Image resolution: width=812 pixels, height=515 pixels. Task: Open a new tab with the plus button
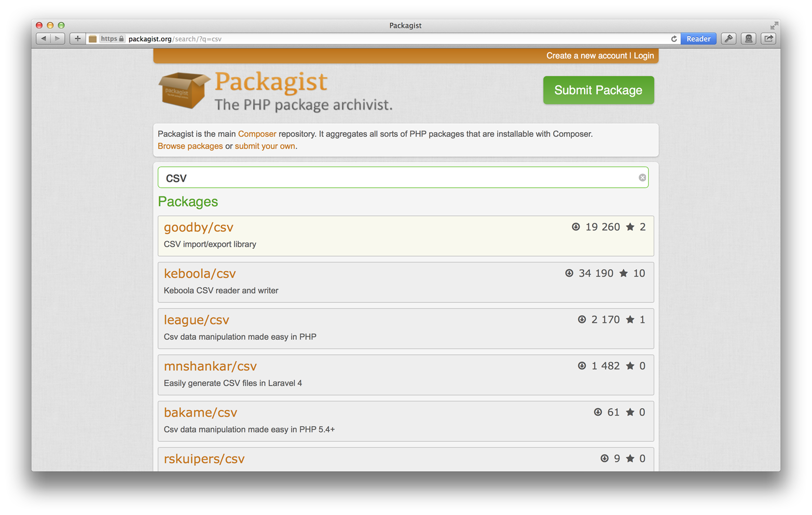77,38
